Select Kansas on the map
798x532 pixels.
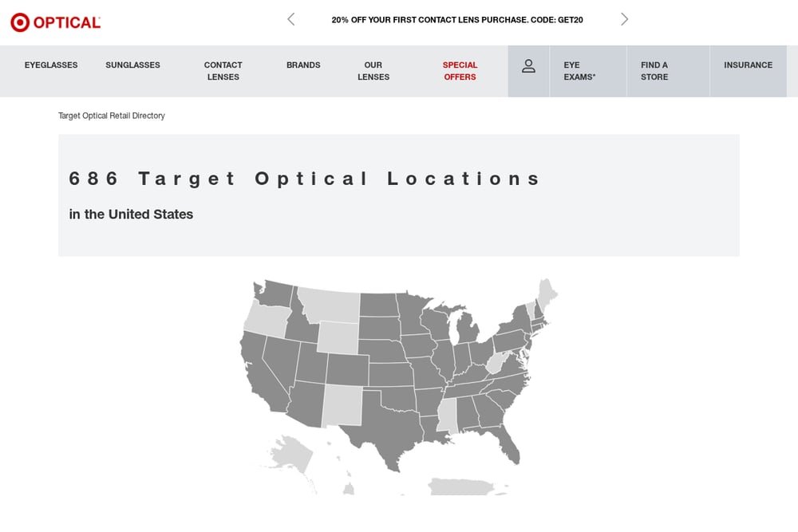[391, 375]
